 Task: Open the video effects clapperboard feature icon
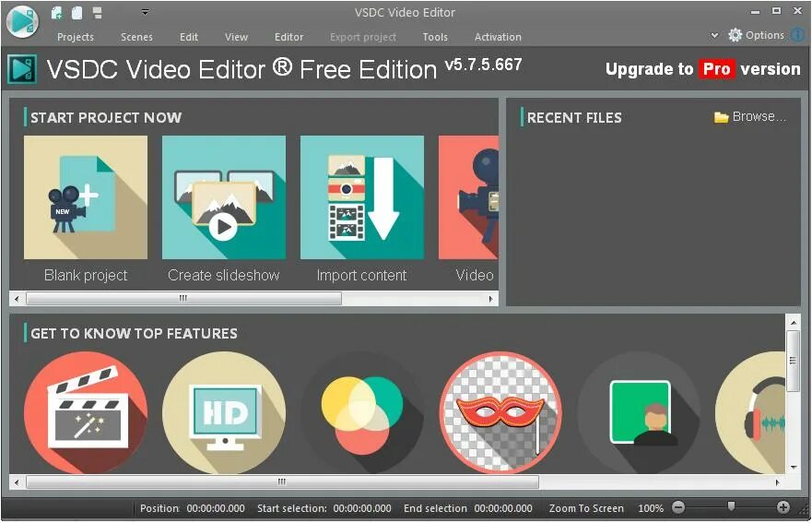pos(86,412)
